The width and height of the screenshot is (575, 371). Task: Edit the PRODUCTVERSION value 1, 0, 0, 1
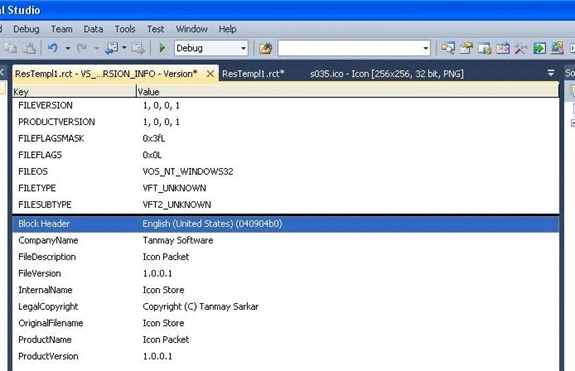point(161,122)
